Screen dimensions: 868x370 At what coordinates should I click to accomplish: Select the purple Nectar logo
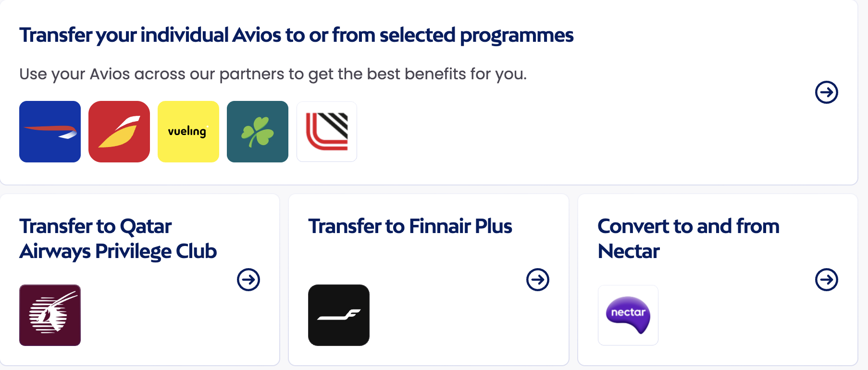[x=628, y=315]
